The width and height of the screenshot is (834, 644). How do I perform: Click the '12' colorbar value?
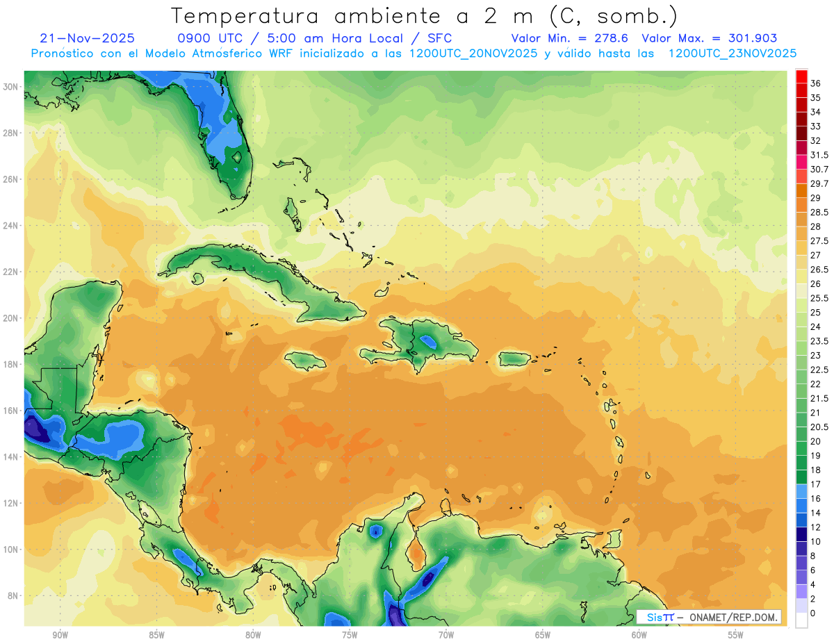pyautogui.click(x=815, y=527)
